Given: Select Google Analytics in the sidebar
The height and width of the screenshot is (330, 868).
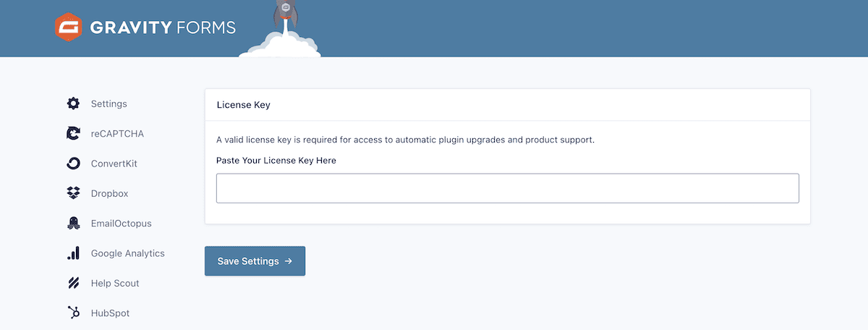Looking at the screenshot, I should coord(127,253).
